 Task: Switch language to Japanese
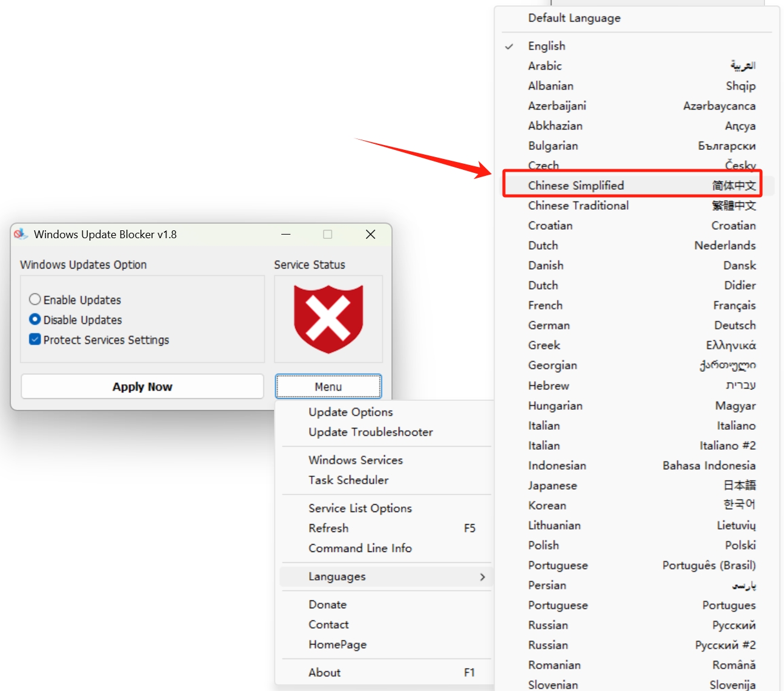point(552,485)
